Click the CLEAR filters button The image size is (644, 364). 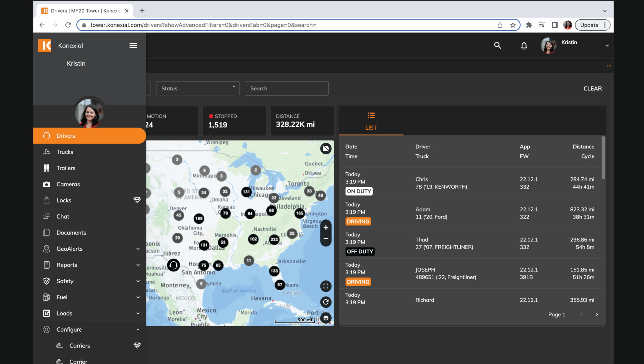592,88
